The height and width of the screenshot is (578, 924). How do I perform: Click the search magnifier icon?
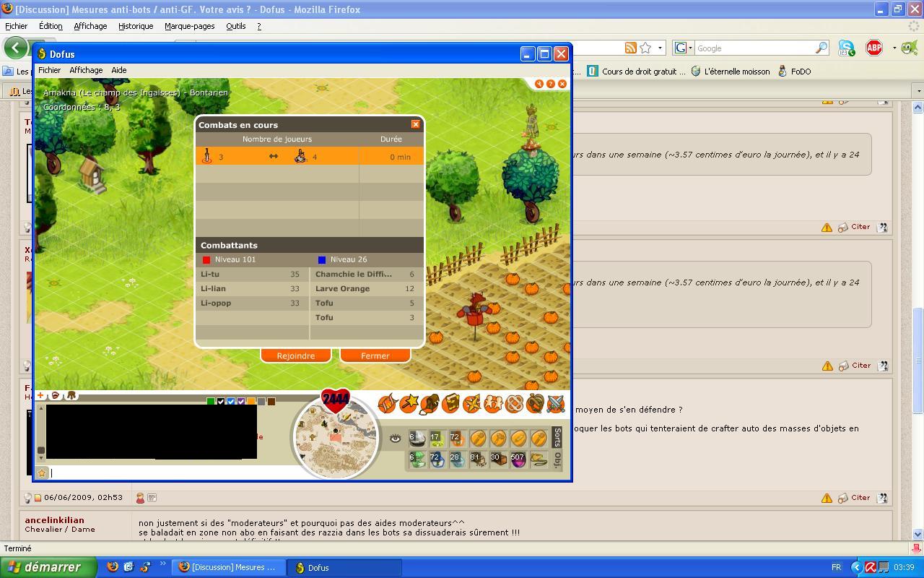tap(821, 48)
